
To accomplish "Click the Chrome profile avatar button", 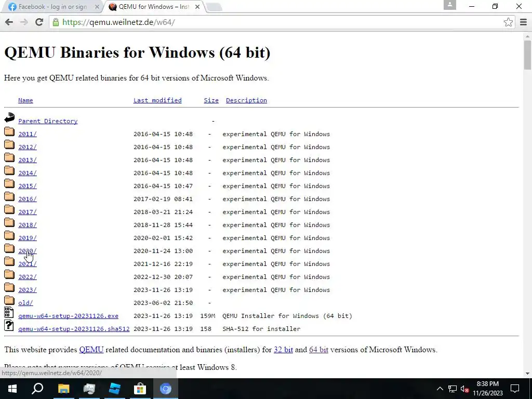I will click(x=449, y=5).
